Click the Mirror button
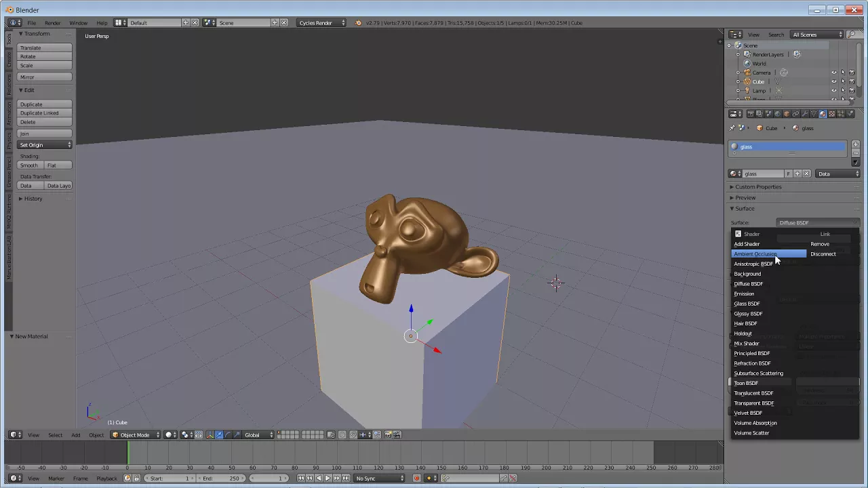 [45, 77]
